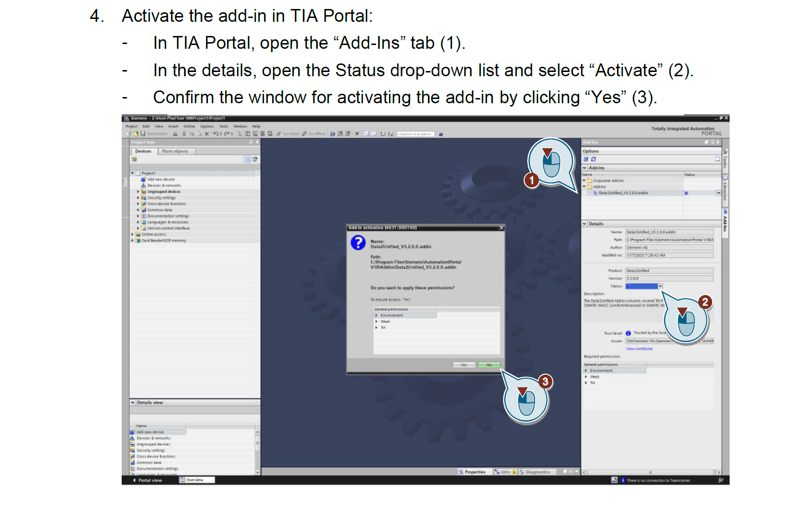Collapse the Details view panel
Viewport: 812px width, 510px height.
tap(133, 403)
